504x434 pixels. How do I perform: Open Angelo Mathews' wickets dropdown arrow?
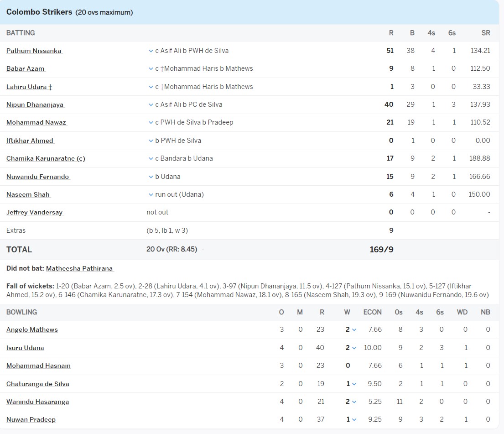click(354, 330)
